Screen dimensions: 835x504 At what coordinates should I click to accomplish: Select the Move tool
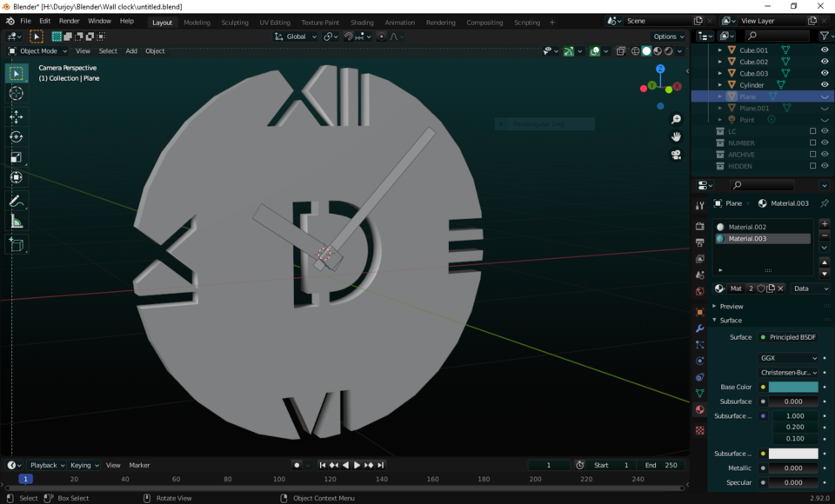(x=16, y=116)
